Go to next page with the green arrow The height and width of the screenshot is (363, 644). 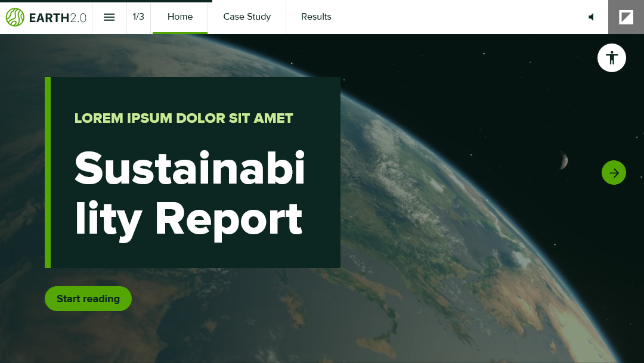614,173
